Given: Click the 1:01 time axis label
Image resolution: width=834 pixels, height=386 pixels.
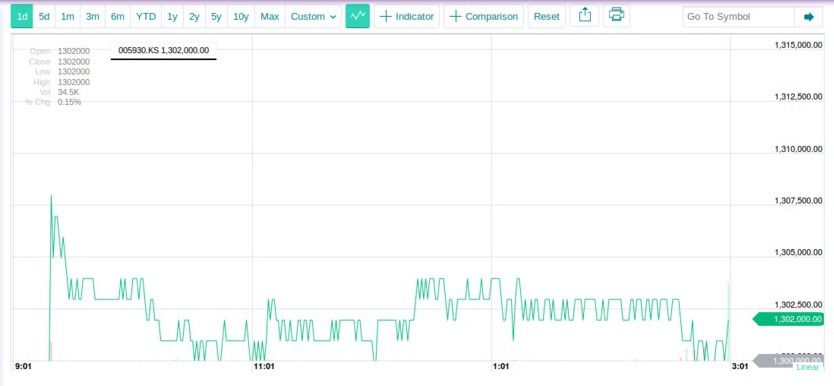Looking at the screenshot, I should [501, 366].
